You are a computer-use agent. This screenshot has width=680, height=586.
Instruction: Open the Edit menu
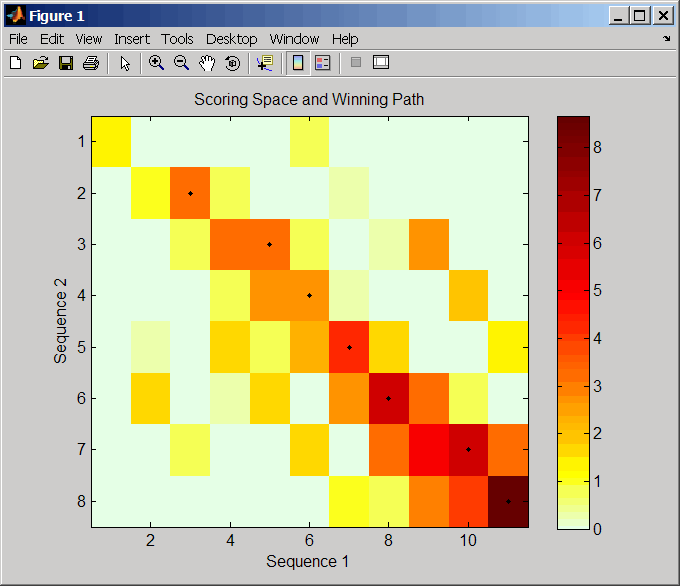click(x=52, y=39)
